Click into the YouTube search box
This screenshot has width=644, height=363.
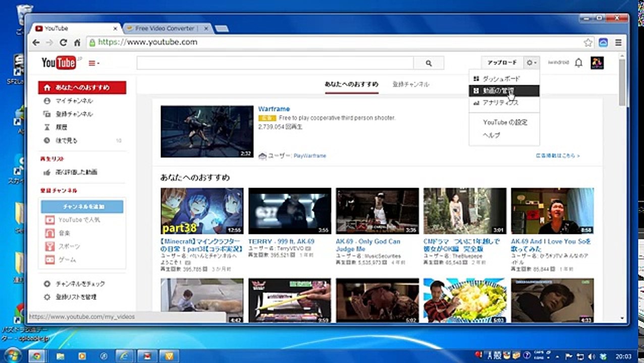click(x=275, y=63)
